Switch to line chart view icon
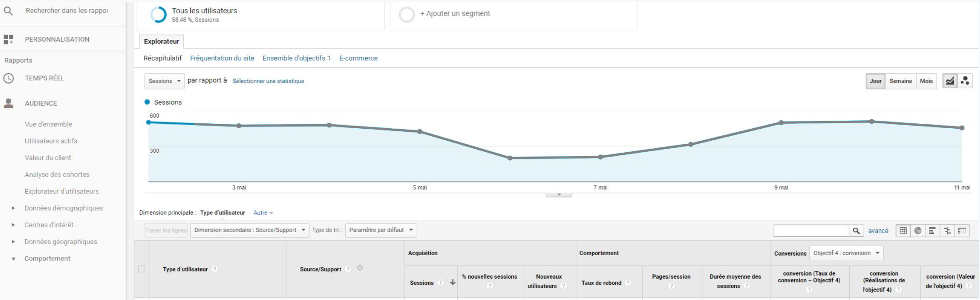980x300 pixels. 950,81
